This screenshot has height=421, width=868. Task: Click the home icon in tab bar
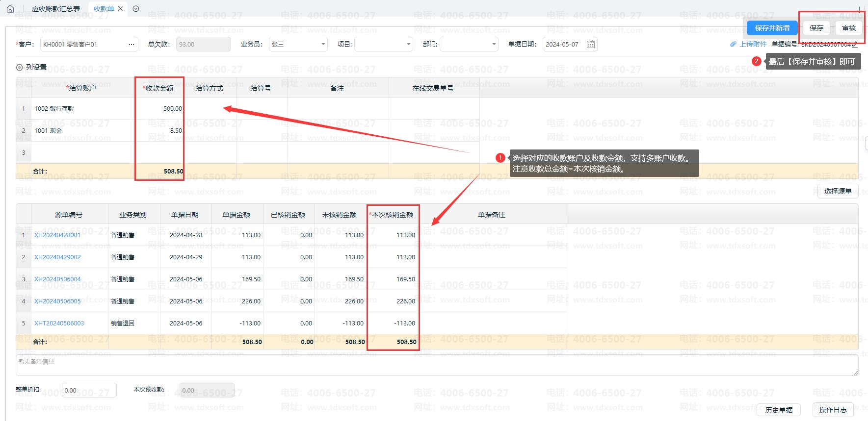click(10, 9)
